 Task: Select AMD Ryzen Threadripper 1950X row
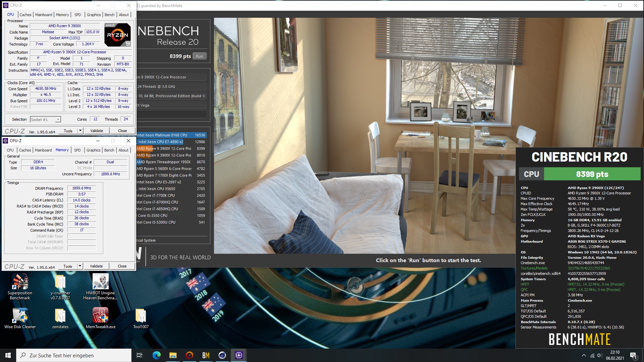click(171, 162)
